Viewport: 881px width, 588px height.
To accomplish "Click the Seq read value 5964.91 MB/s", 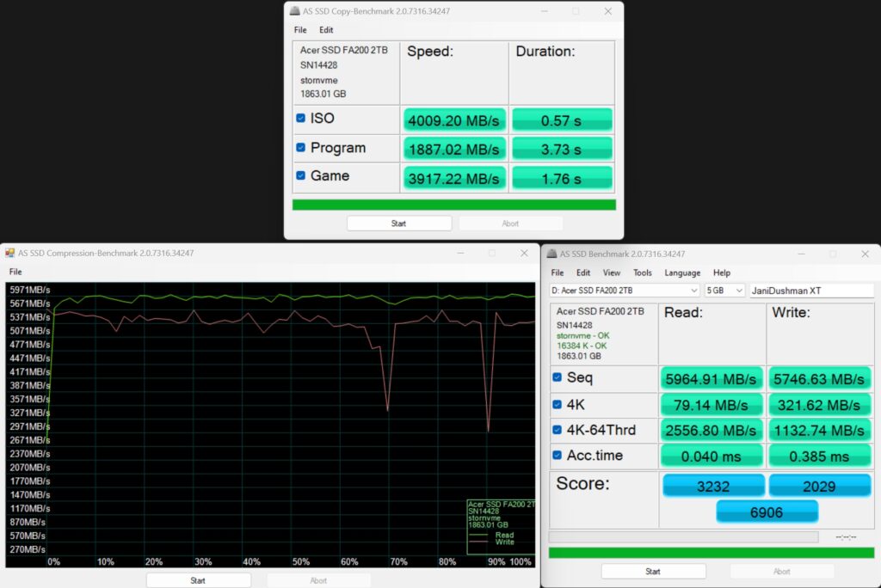I will pyautogui.click(x=712, y=379).
